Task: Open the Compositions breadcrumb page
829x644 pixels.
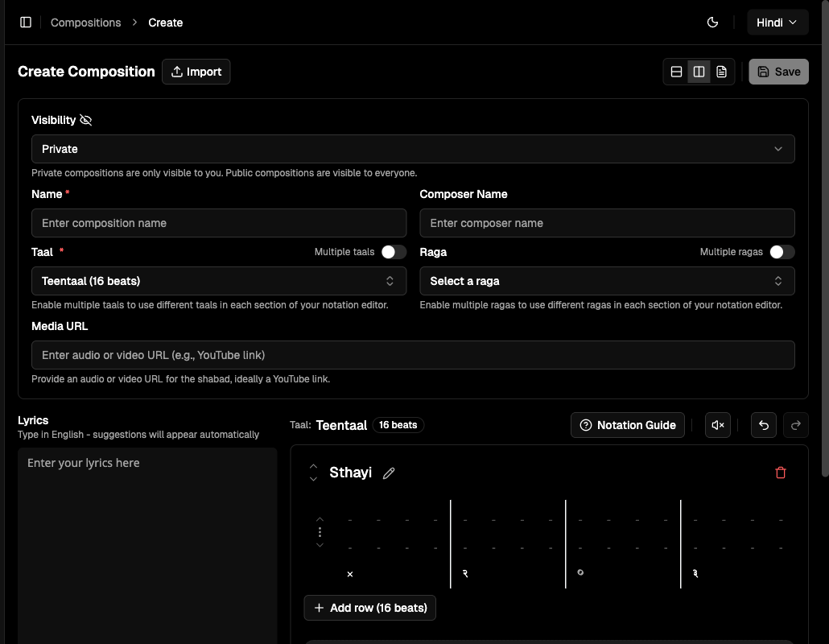Action: click(85, 22)
